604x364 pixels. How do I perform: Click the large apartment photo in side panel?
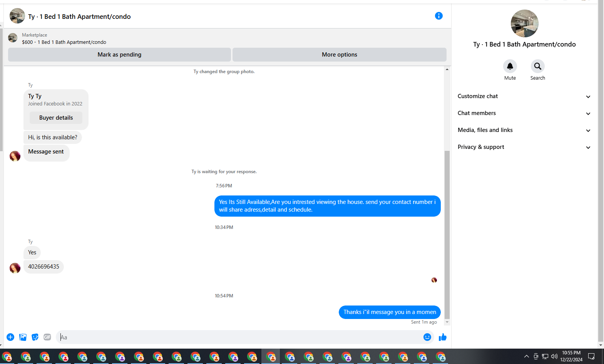[x=524, y=23]
